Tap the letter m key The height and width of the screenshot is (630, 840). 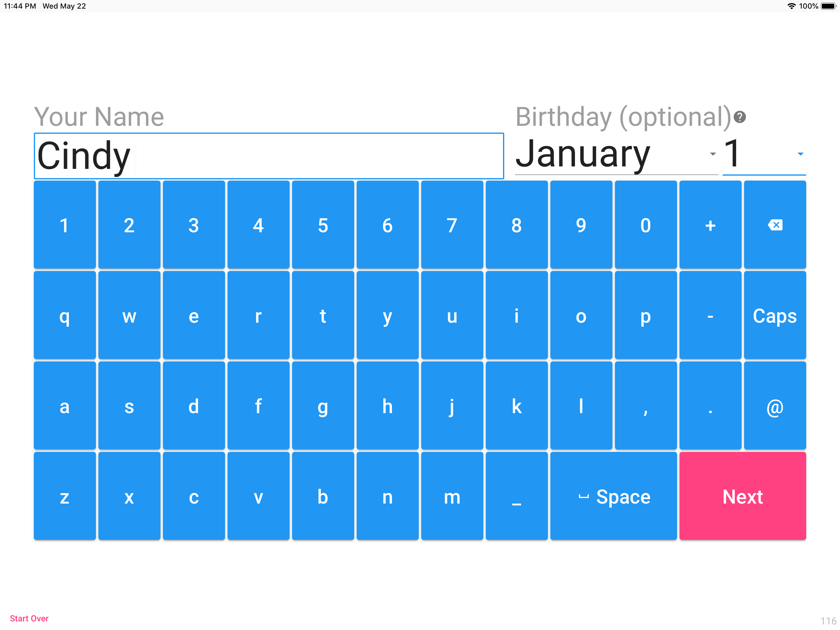[x=452, y=496]
